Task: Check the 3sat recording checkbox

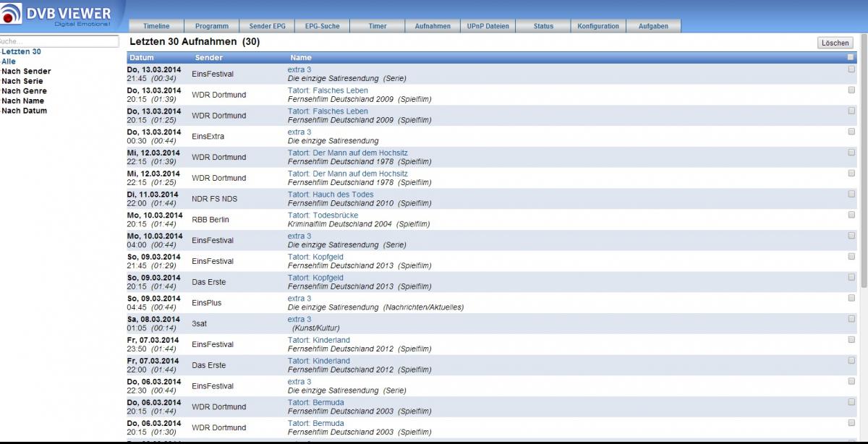Action: (851, 319)
